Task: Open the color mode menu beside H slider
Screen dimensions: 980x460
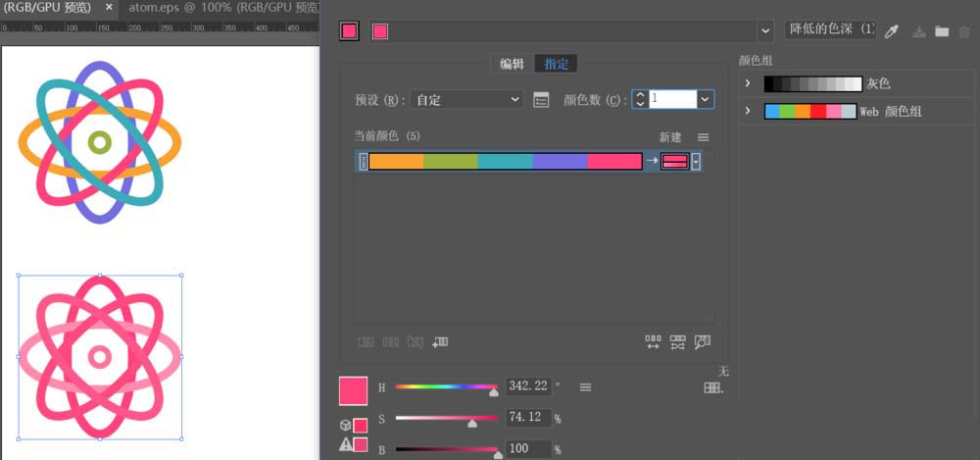Action: [x=585, y=387]
